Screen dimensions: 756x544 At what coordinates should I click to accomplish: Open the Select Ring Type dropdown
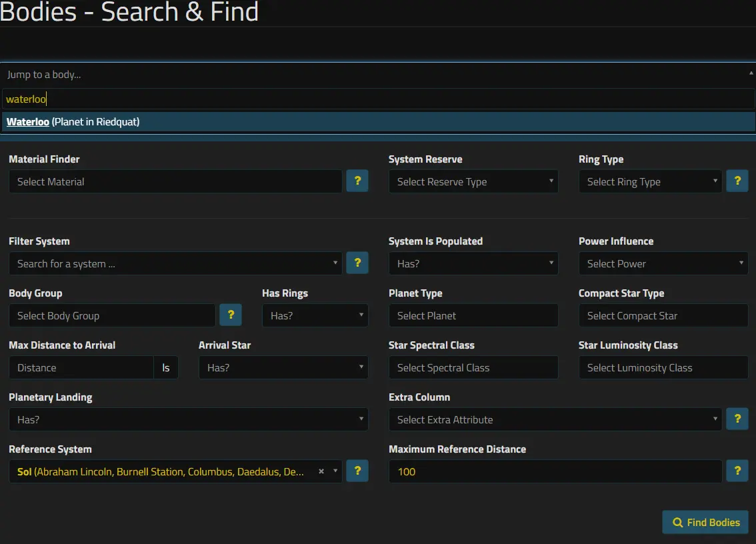[651, 181]
